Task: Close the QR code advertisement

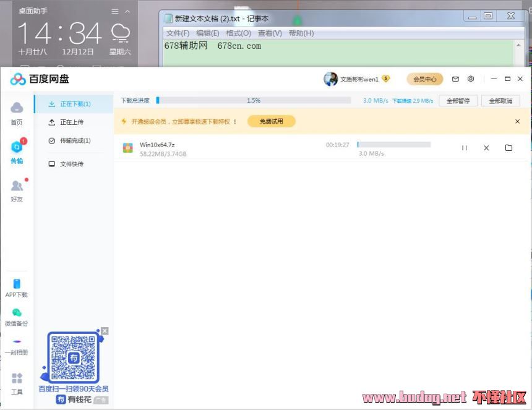Action: coord(105,331)
